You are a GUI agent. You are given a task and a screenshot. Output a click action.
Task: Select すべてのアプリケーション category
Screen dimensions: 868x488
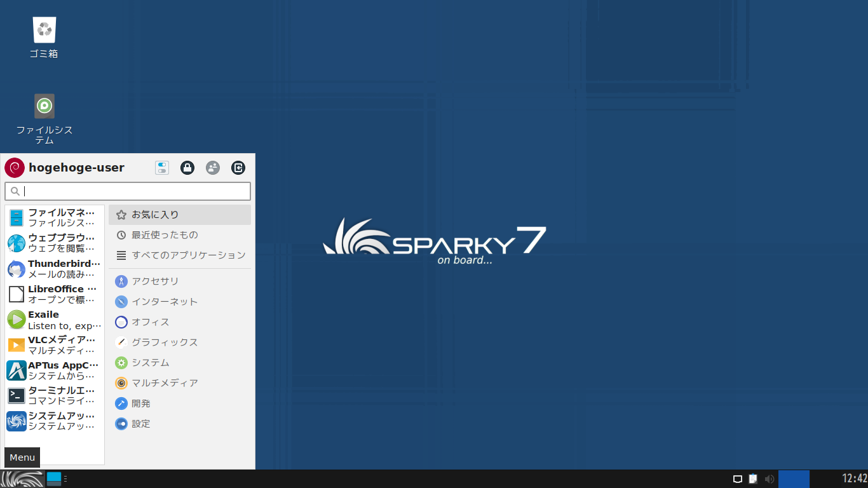pos(180,255)
